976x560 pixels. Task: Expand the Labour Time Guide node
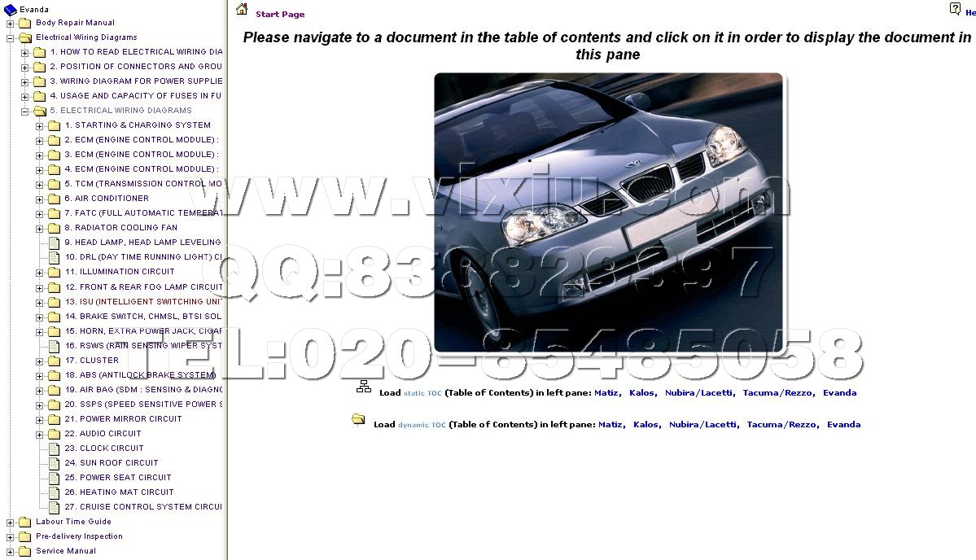[11, 522]
